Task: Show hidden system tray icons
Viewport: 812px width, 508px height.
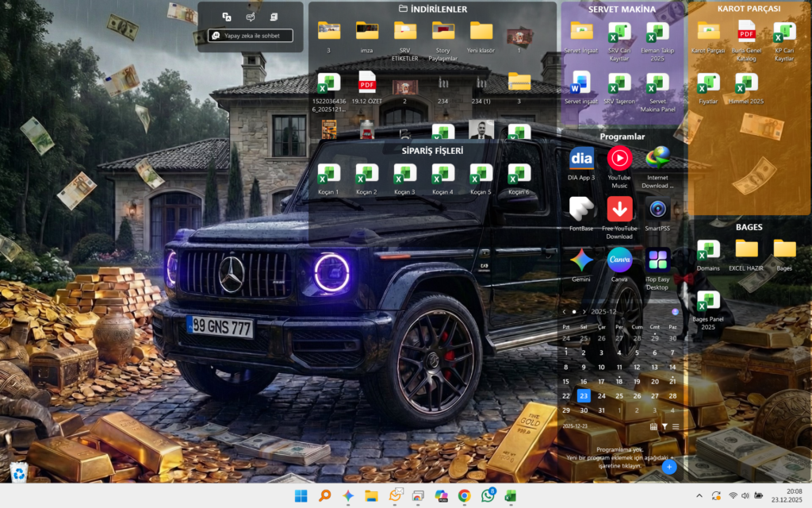Action: click(x=699, y=495)
